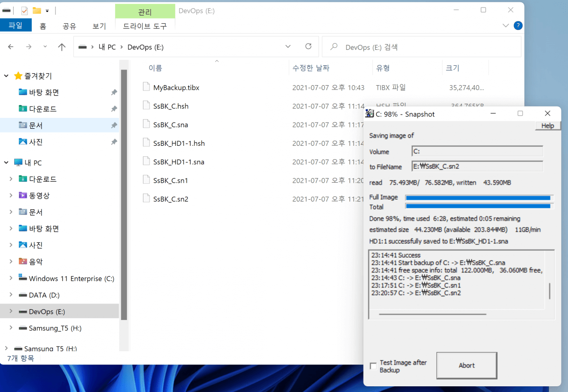Image resolution: width=568 pixels, height=392 pixels.
Task: Select Windows 11 Enterprise (C:) drive icon
Action: coord(23,278)
